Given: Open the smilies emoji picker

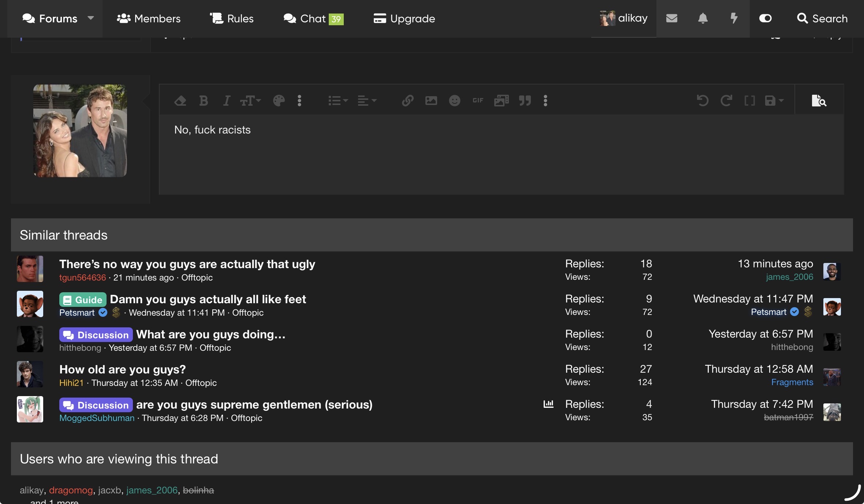Looking at the screenshot, I should point(454,101).
